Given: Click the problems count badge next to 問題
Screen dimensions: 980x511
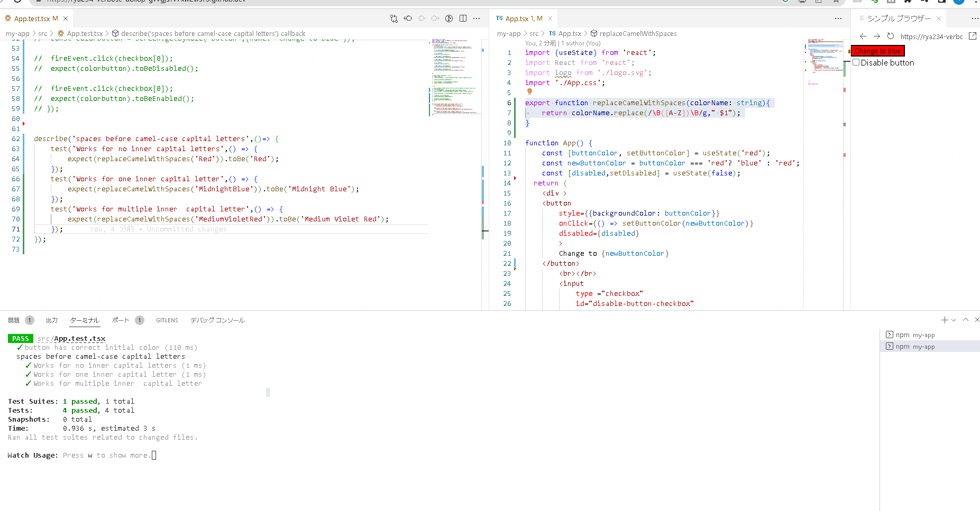Looking at the screenshot, I should (30, 320).
